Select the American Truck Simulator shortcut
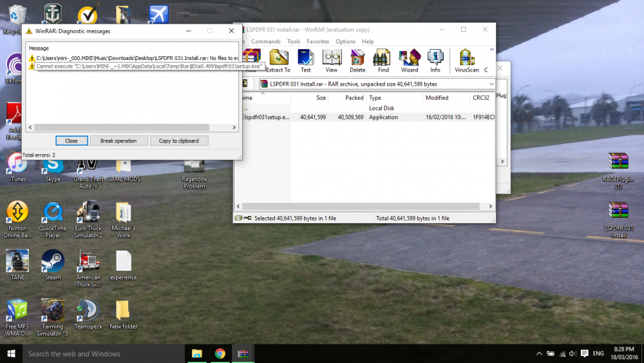 pos(88,269)
